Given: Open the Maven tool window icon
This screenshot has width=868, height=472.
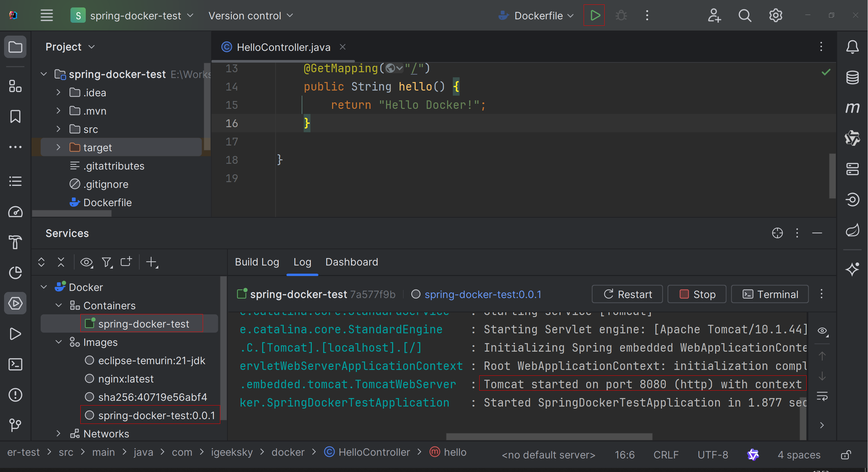Looking at the screenshot, I should coord(852,108).
